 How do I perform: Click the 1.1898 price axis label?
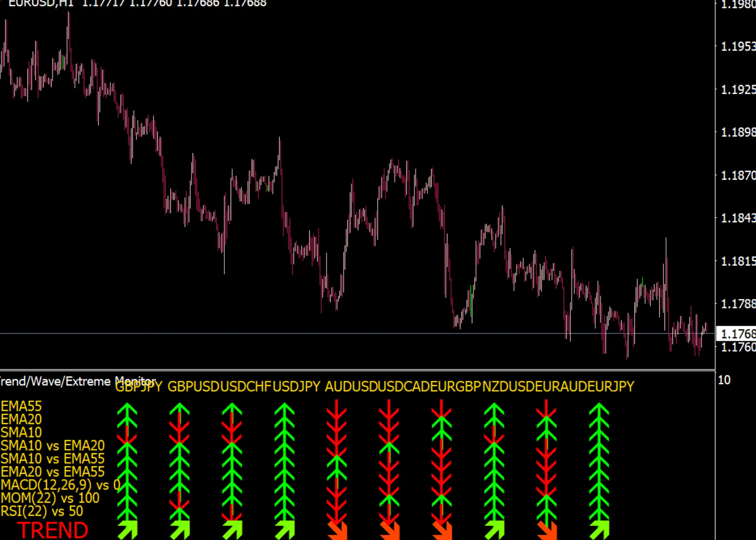tap(738, 132)
